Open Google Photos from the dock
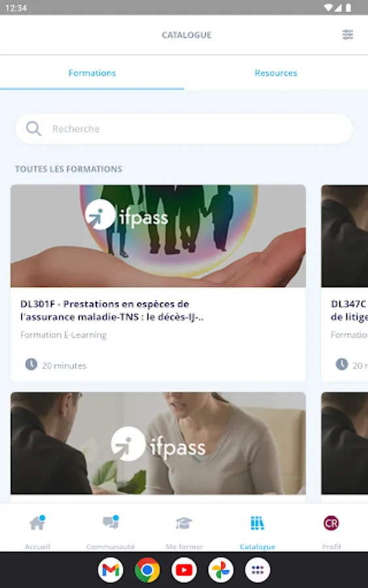 (220, 570)
